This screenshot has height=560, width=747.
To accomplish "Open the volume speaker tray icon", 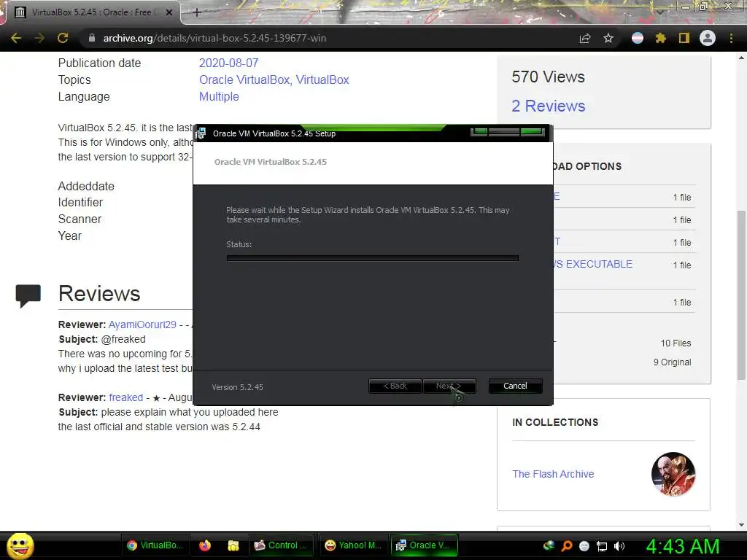I will point(619,546).
